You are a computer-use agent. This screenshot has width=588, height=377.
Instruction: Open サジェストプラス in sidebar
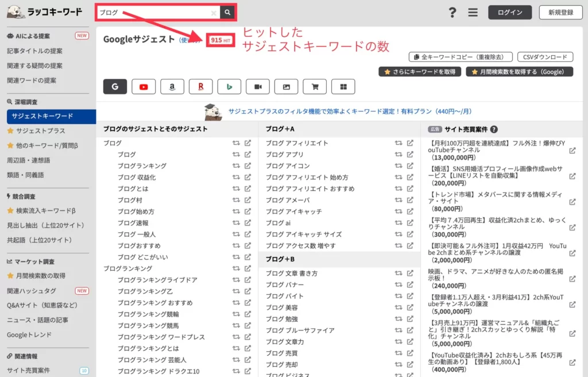pyautogui.click(x=41, y=130)
